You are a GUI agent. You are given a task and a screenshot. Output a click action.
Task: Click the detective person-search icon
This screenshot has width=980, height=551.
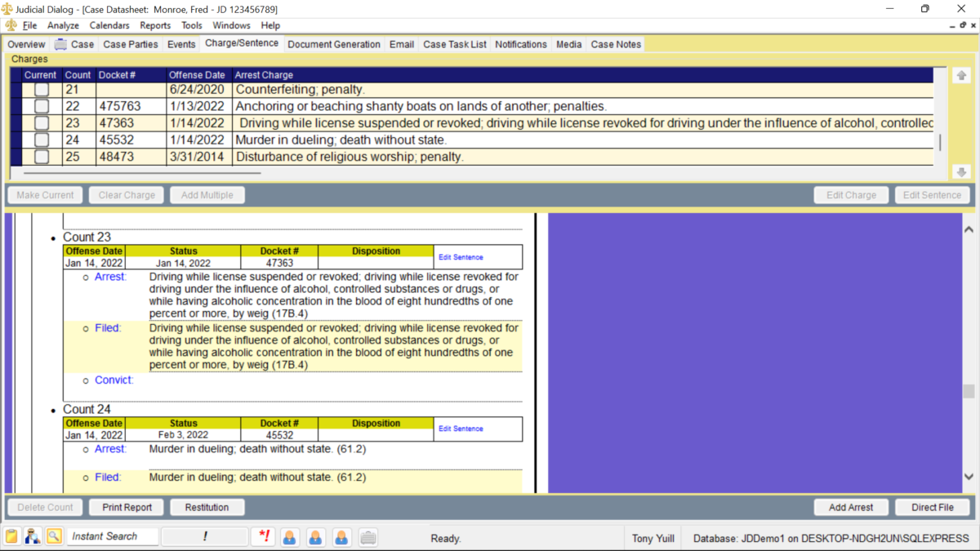click(33, 535)
